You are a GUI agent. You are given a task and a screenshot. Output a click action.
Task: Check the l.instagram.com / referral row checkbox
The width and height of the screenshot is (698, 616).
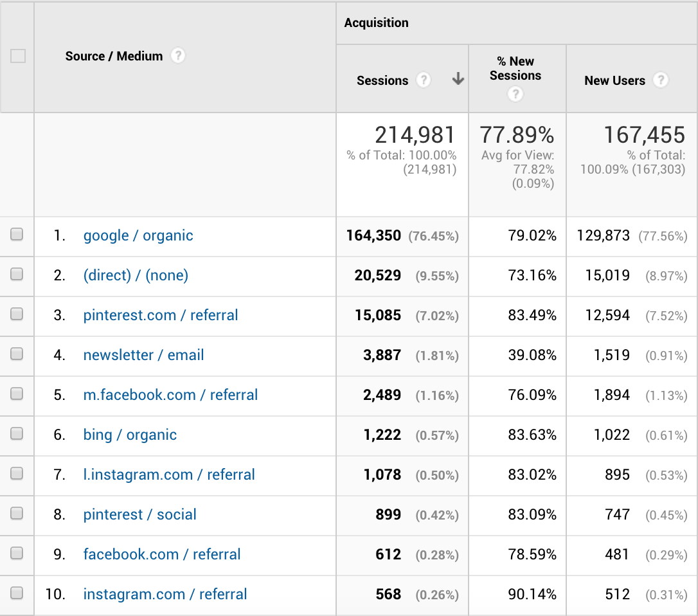17,473
